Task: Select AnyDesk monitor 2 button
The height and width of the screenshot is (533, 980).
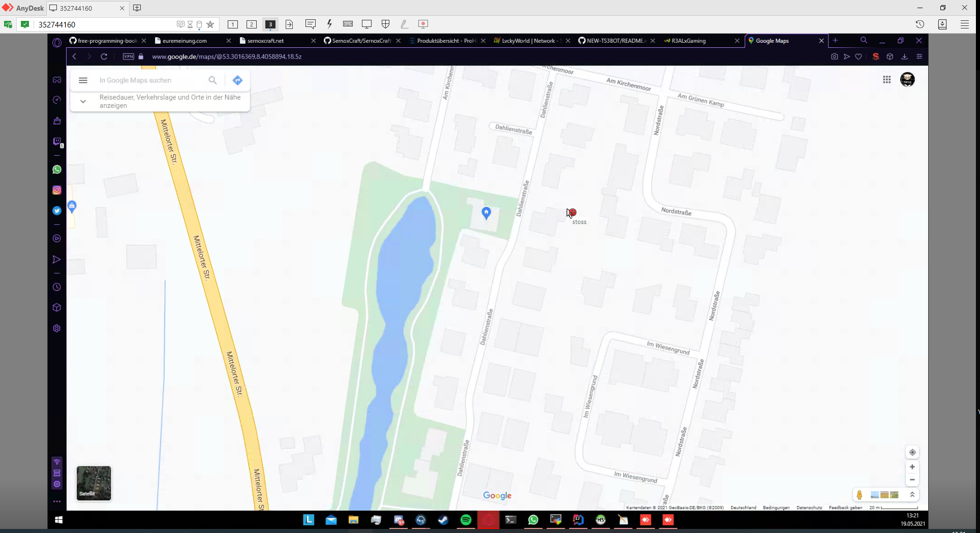Action: [x=251, y=24]
